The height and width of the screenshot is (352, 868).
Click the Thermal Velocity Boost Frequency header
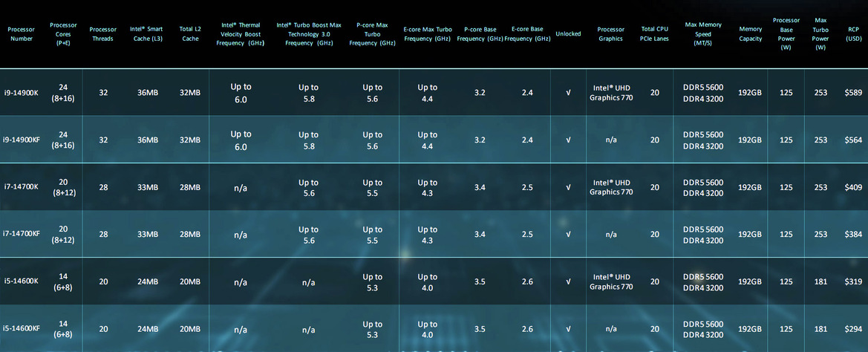click(x=241, y=33)
